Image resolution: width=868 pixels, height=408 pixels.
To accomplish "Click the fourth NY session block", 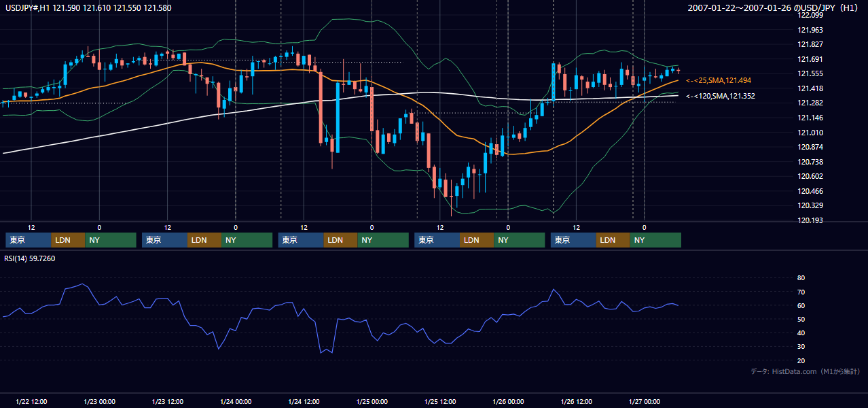I will [x=520, y=240].
